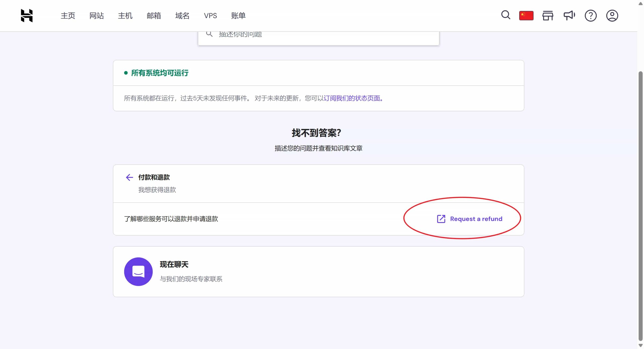The image size is (644, 349).
Task: Open the search magnifier in header
Action: [x=506, y=15]
